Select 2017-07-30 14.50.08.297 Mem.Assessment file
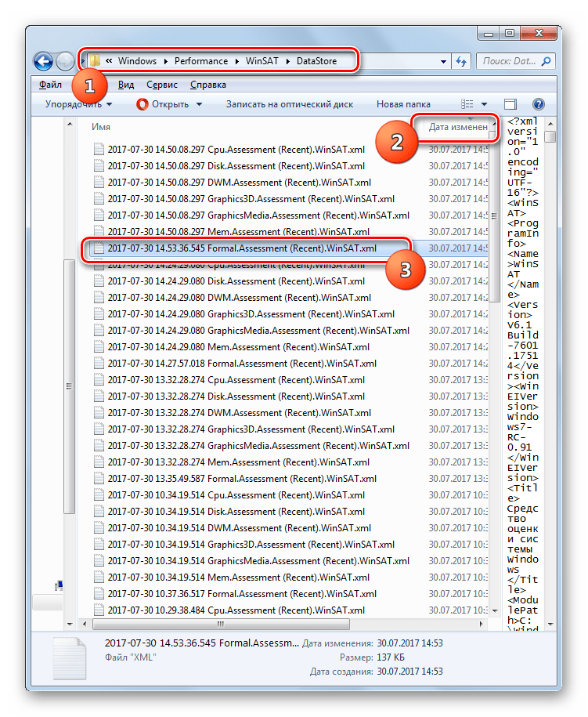Screen dimensions: 588x717 tap(239, 232)
